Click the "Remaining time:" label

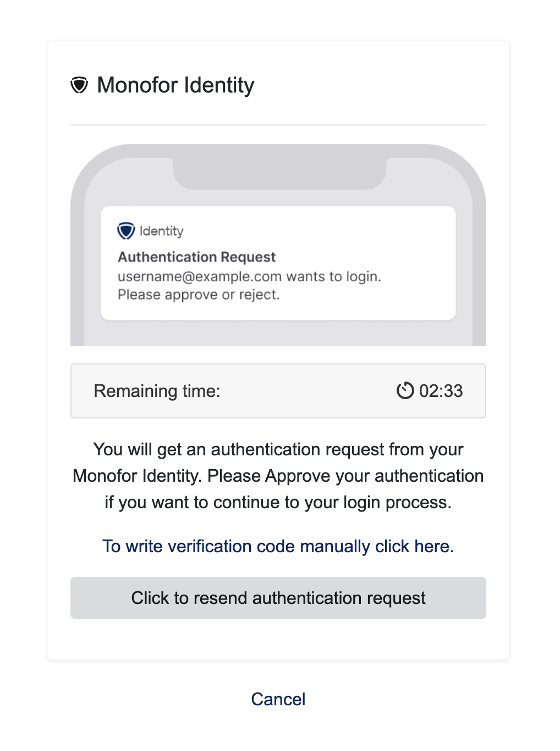(x=157, y=391)
